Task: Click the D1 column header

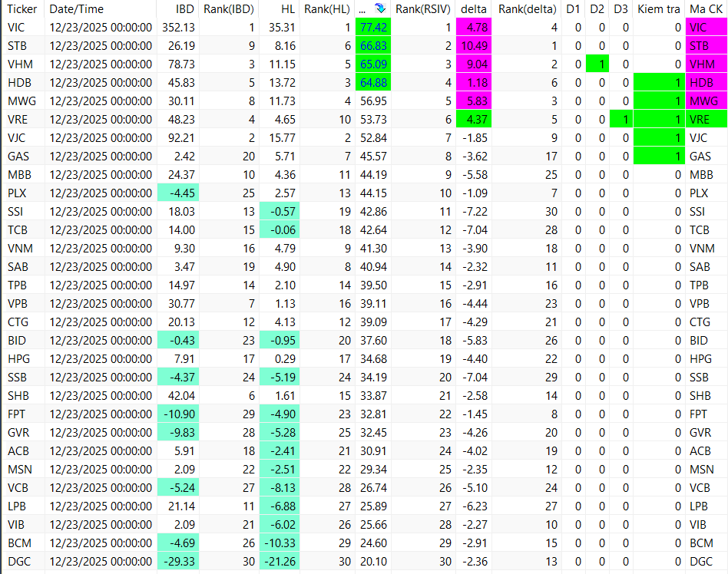Action: pos(574,8)
